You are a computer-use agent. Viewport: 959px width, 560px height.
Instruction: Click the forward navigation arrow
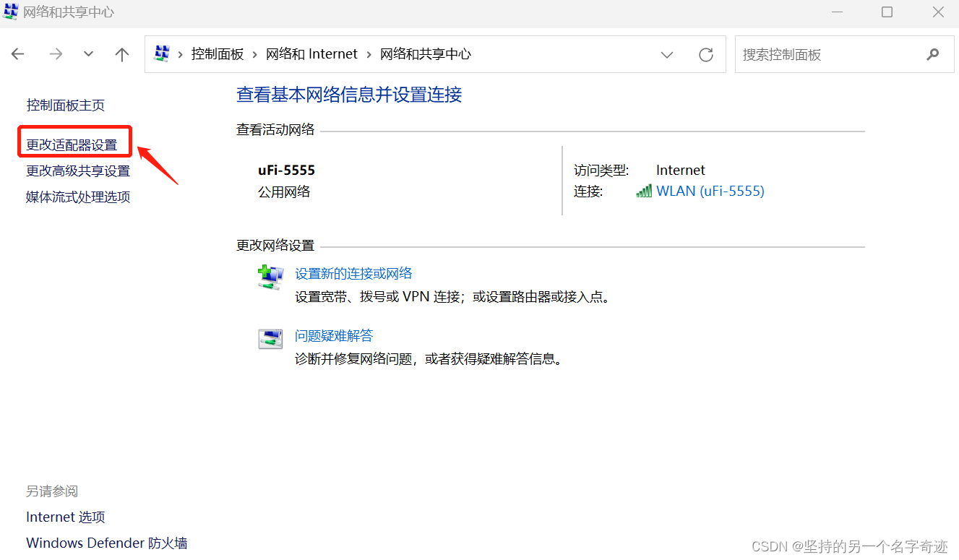(x=56, y=54)
